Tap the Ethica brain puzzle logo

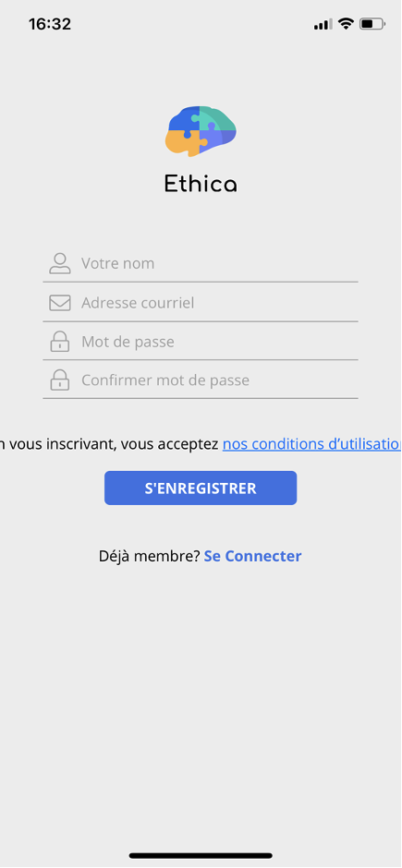coord(201,130)
